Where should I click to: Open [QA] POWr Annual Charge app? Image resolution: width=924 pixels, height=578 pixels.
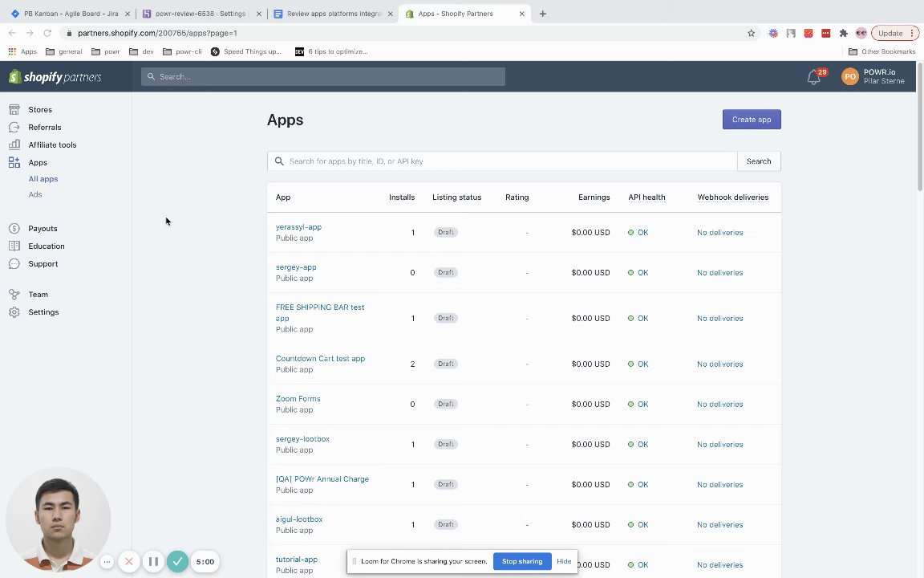tap(322, 479)
